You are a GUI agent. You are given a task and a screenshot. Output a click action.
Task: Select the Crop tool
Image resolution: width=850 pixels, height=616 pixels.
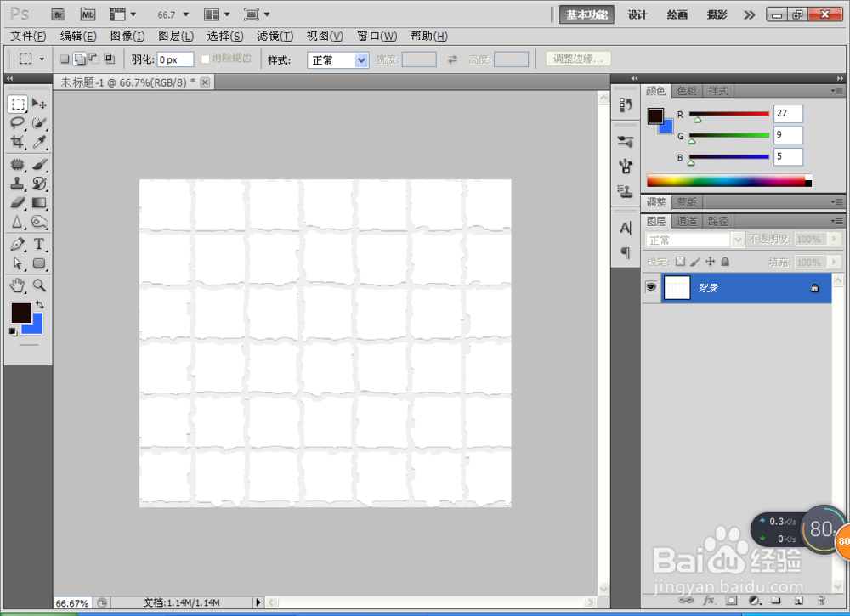[18, 142]
